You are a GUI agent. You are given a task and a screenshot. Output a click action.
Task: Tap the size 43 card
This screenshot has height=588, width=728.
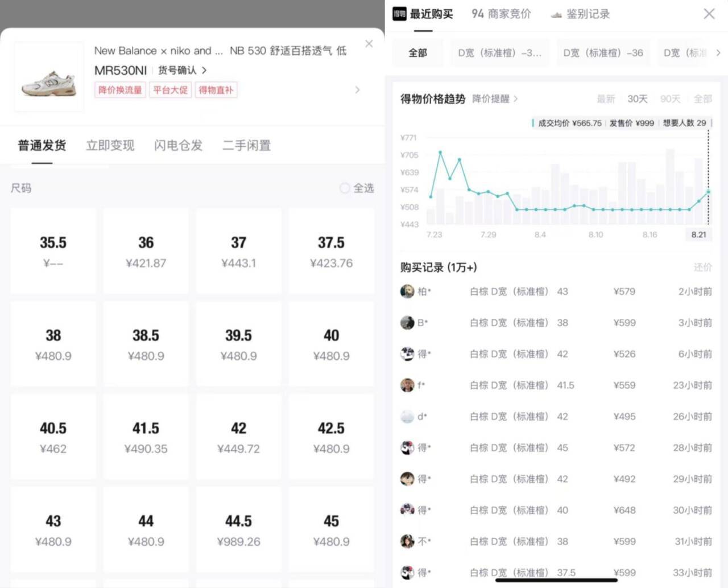[x=53, y=529]
